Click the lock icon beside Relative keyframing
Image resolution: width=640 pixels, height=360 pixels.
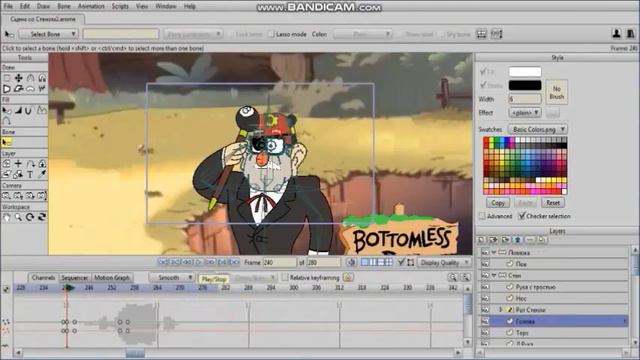pyautogui.click(x=348, y=278)
